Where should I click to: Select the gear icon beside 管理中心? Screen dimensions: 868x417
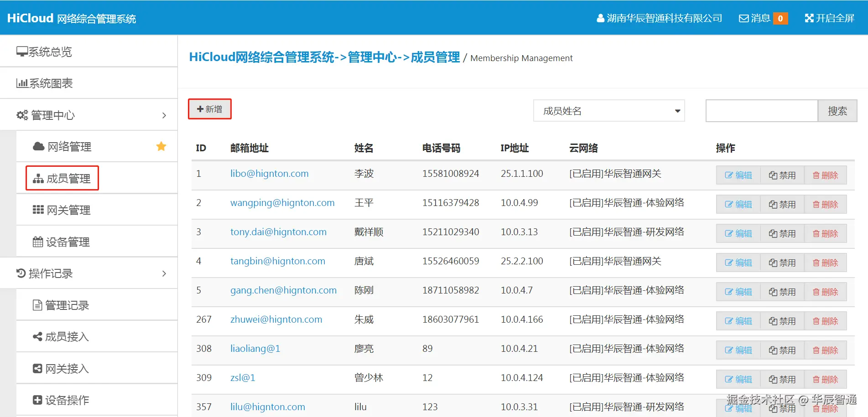point(22,115)
